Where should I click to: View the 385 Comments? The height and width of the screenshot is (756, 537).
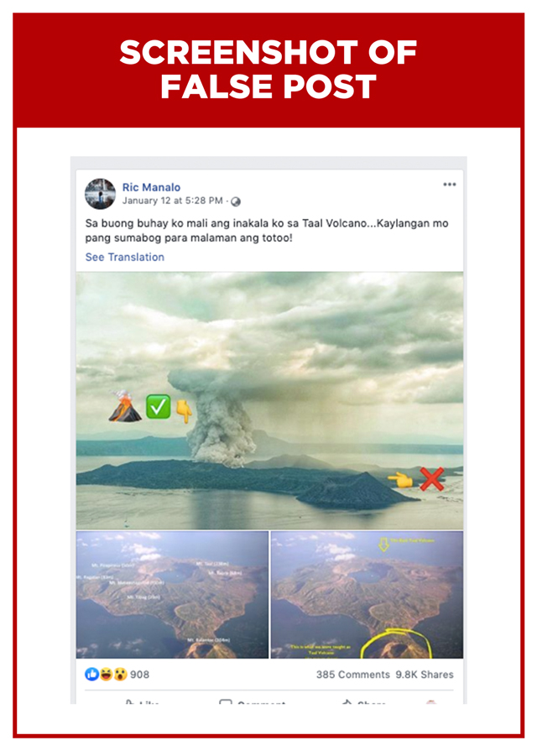point(353,675)
